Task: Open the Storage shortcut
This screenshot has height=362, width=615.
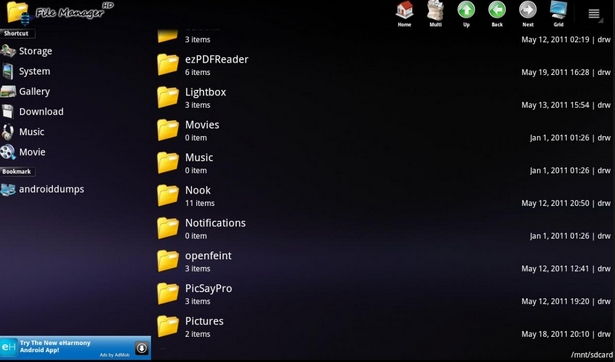Action: (x=27, y=51)
